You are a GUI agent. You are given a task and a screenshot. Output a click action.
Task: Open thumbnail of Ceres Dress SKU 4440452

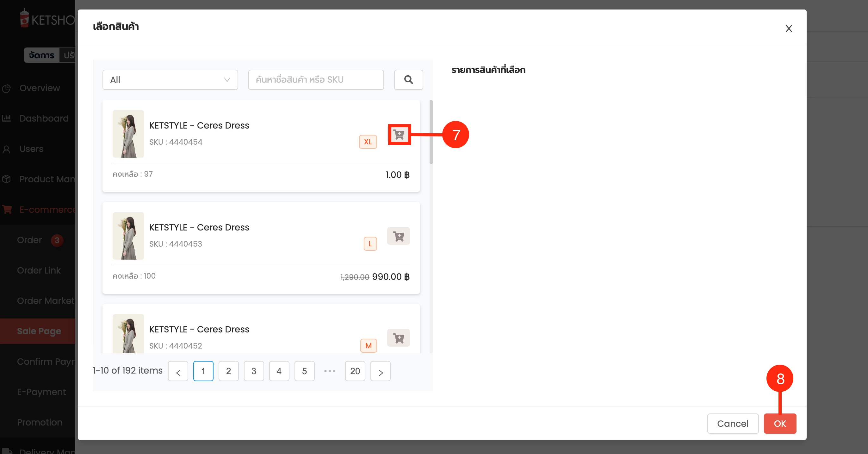coord(128,334)
